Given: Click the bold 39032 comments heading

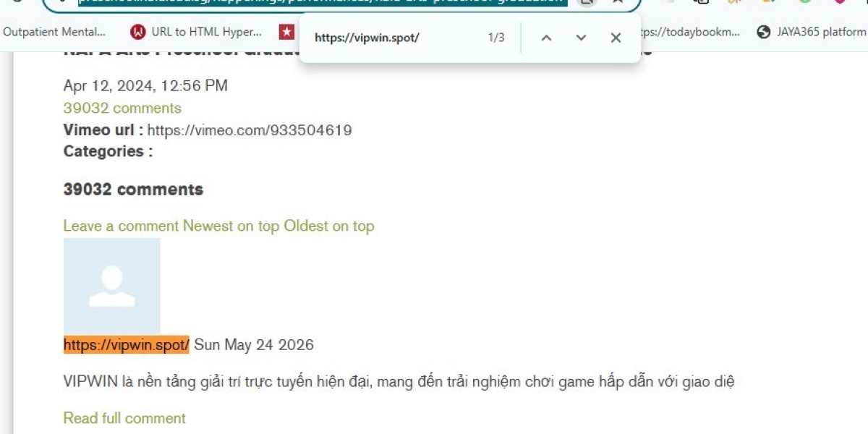Looking at the screenshot, I should [133, 190].
